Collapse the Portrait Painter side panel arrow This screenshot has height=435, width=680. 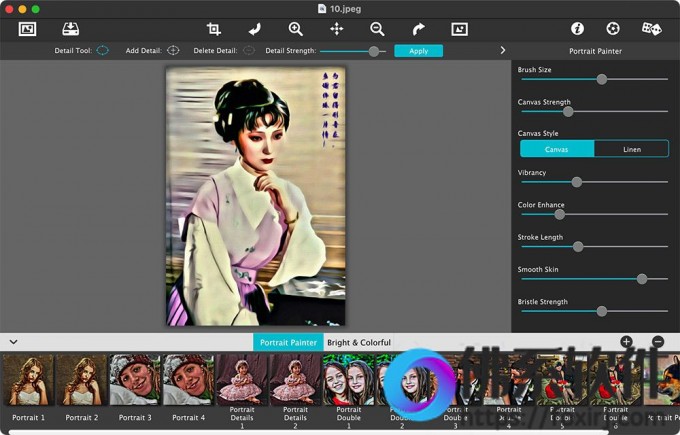click(502, 50)
